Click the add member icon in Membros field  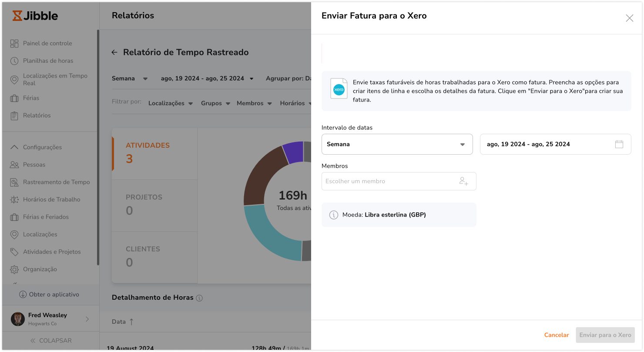(x=464, y=181)
